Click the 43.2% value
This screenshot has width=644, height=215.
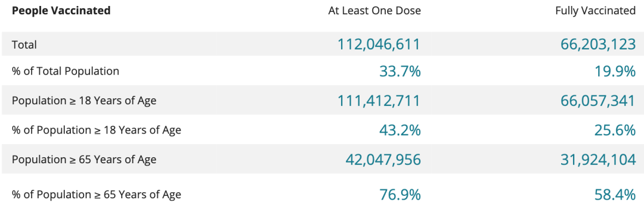click(x=400, y=130)
